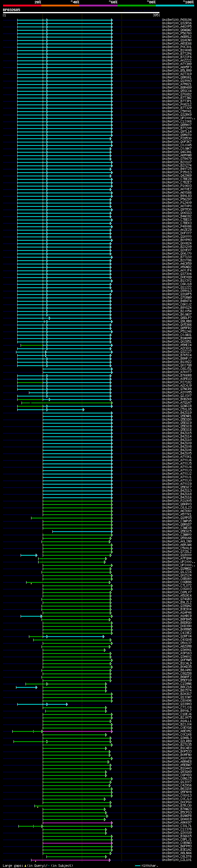The width and height of the screenshot is (197, 868).
Task: Select the UniRef100_Q5EGD0 label
Action: tap(177, 419)
